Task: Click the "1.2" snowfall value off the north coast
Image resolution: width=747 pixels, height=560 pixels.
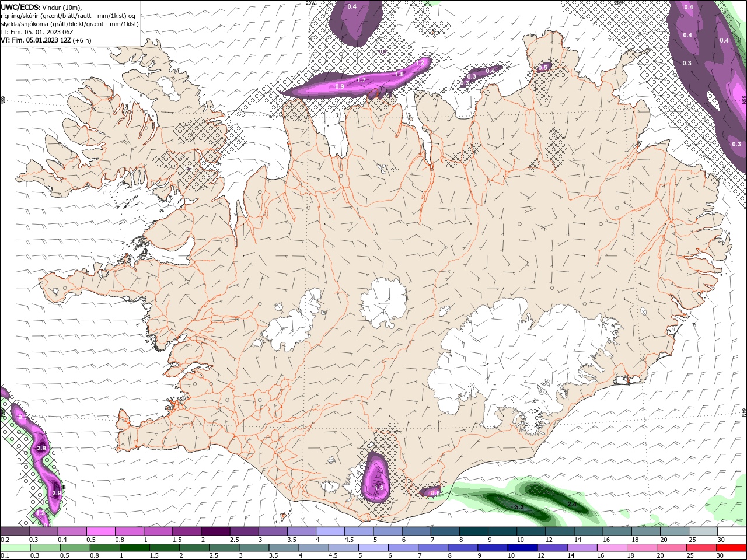Action: click(x=419, y=63)
